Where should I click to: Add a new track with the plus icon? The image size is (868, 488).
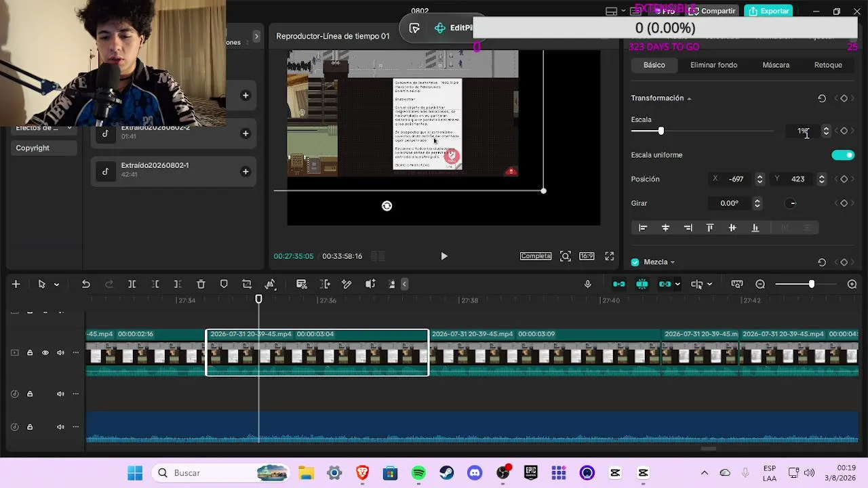coord(16,284)
